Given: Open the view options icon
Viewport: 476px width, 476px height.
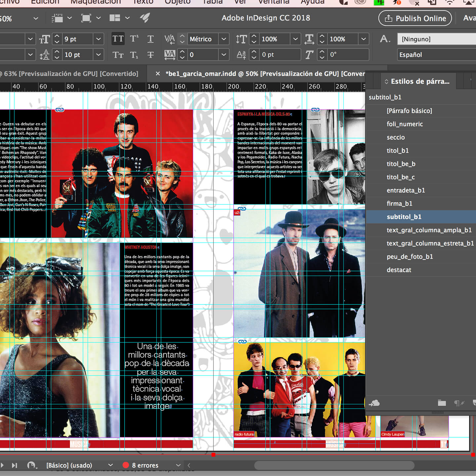Looking at the screenshot, I should tap(58, 18).
